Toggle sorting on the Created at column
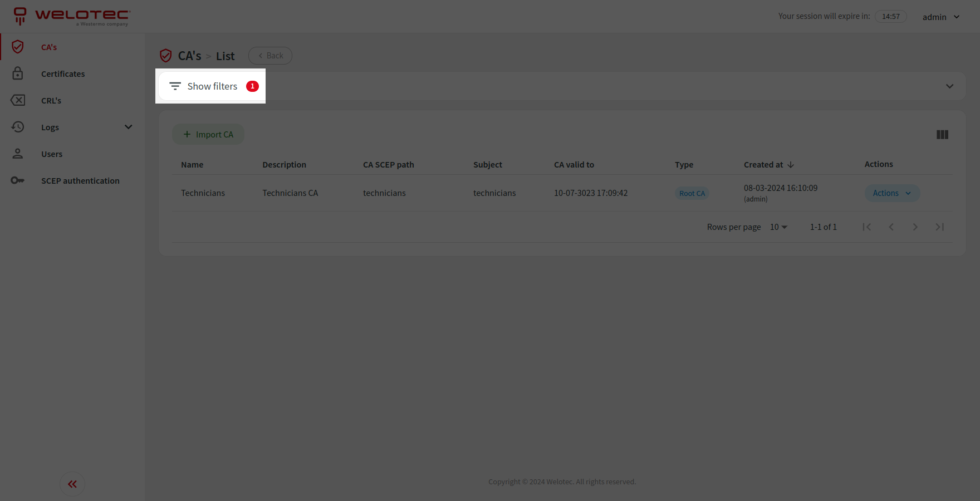The height and width of the screenshot is (501, 980). [x=768, y=164]
